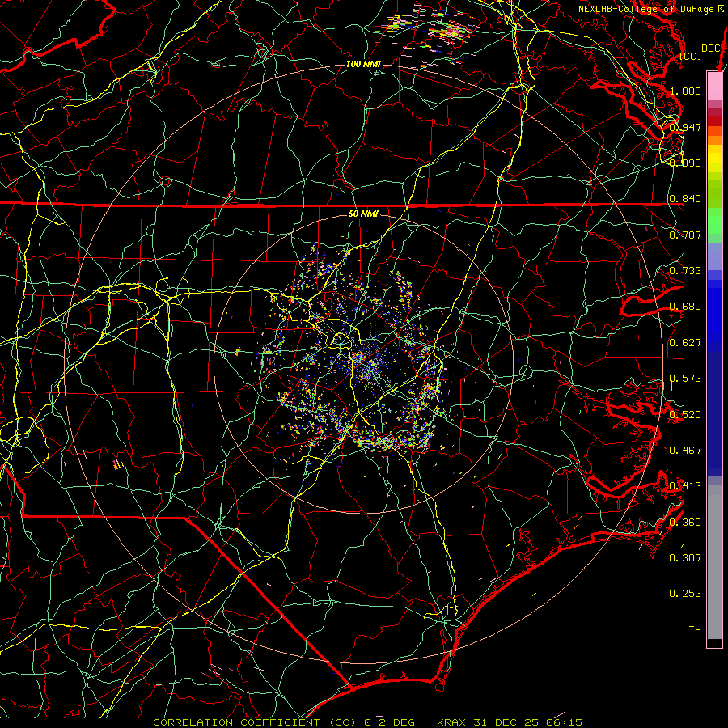Pick the dark red color bar segment
The width and height of the screenshot is (728, 728).
point(714,121)
